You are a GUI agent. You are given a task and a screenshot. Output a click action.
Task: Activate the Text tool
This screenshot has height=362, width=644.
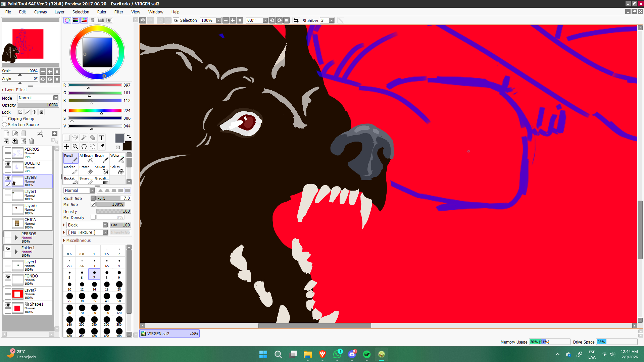101,138
